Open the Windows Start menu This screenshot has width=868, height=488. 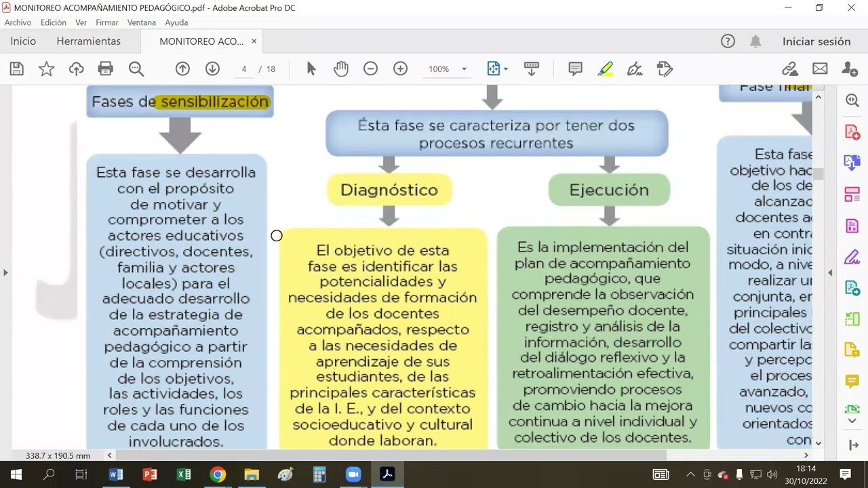(16, 474)
